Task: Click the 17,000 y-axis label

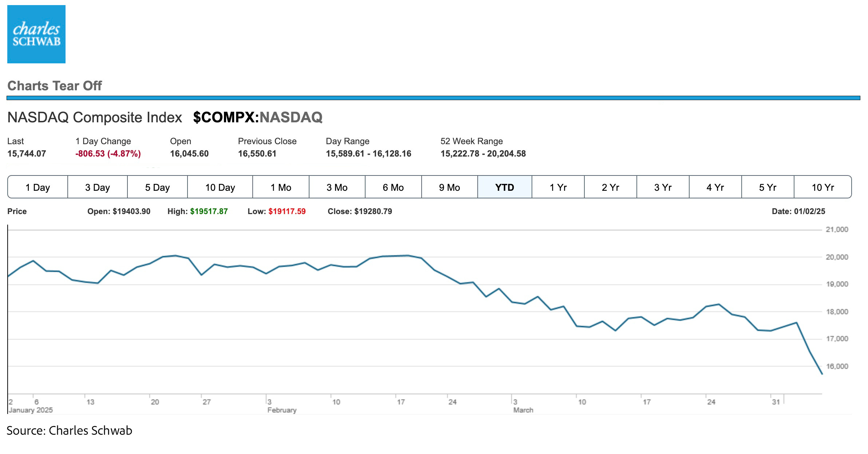Action: click(837, 339)
